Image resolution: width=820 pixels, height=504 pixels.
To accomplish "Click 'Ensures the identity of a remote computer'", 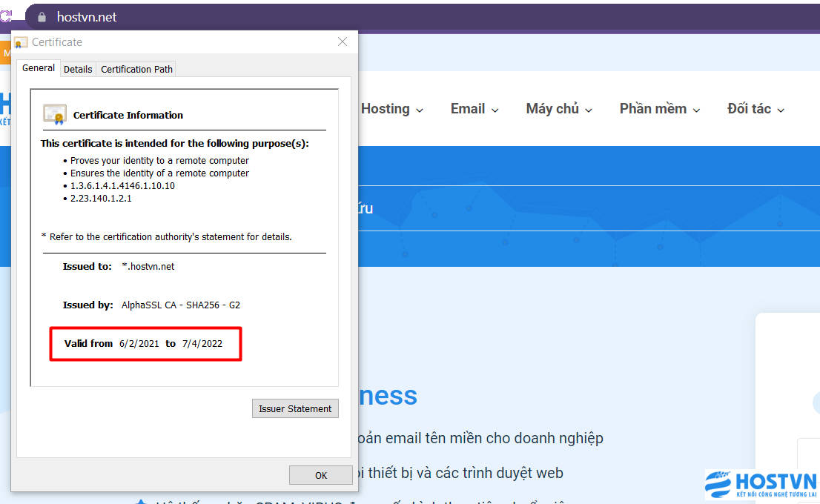I will click(159, 173).
